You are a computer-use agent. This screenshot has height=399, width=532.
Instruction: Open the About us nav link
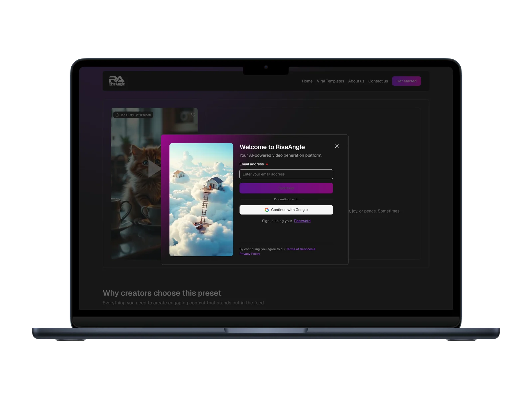coord(356,81)
